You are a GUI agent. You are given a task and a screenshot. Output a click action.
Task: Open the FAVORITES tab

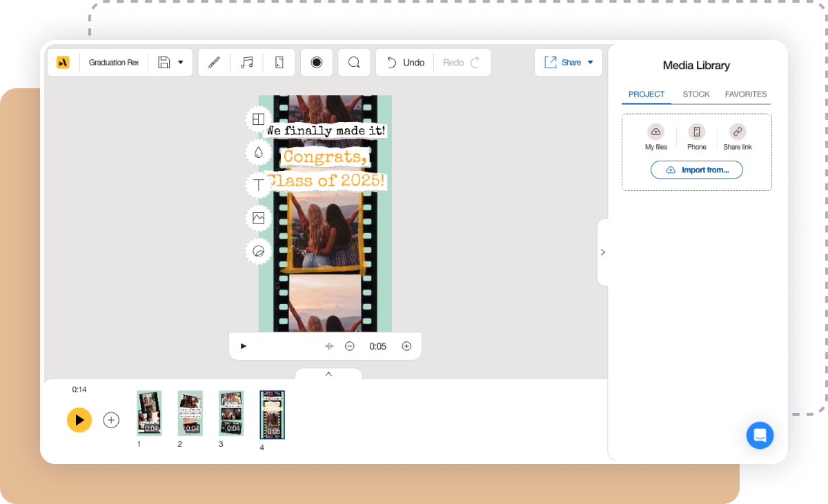[x=746, y=94]
